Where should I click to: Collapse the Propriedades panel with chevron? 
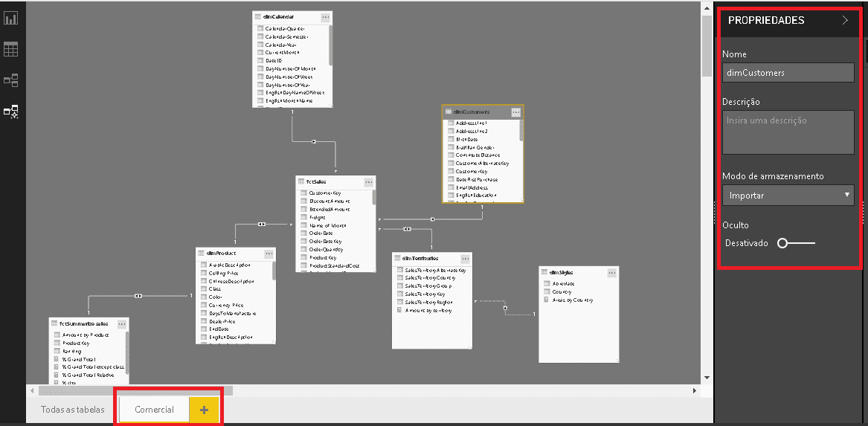845,20
